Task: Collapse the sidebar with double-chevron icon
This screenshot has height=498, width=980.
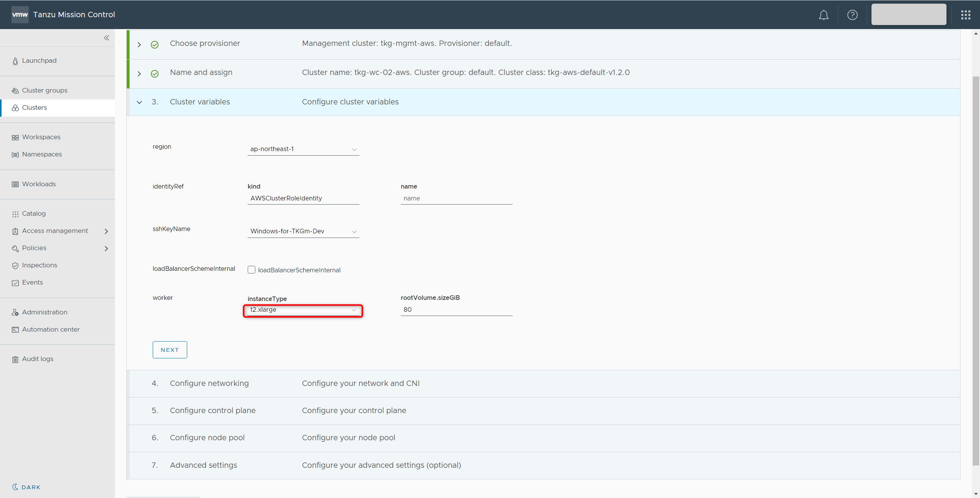Action: [x=106, y=38]
